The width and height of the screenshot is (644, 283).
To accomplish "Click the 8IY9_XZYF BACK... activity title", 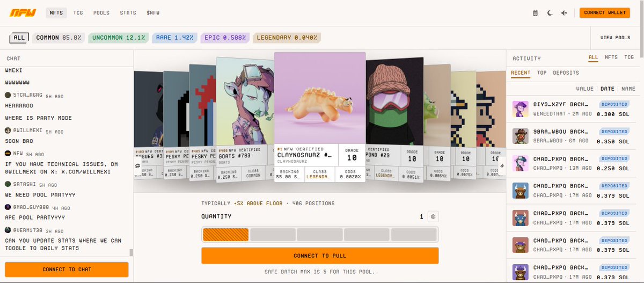I will 560,104.
